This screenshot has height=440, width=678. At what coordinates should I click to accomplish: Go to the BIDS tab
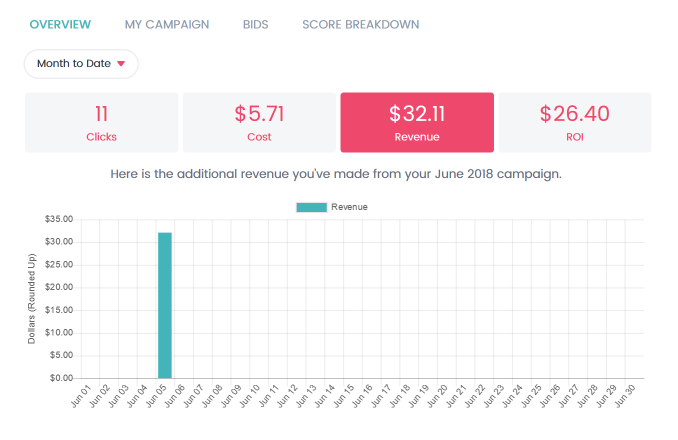point(256,25)
